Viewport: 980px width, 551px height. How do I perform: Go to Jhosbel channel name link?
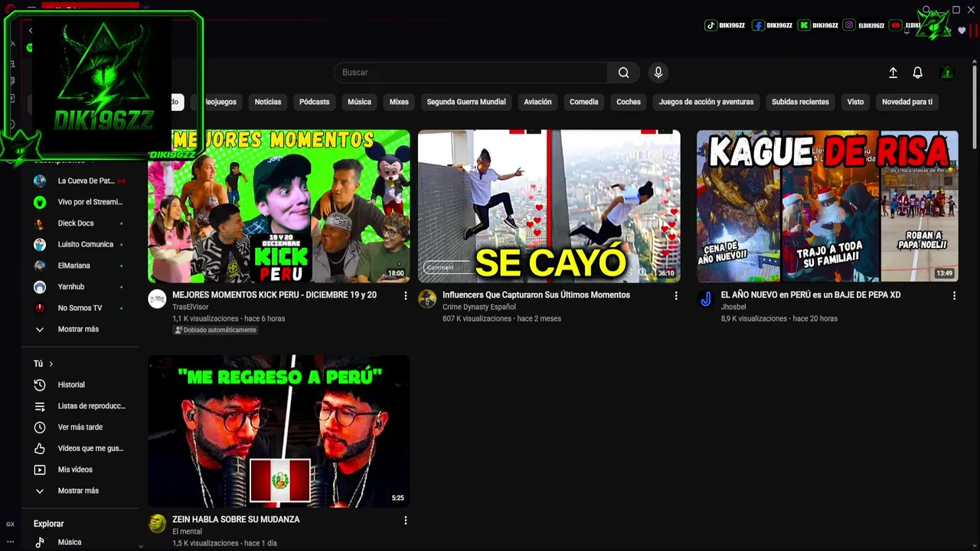pos(733,307)
